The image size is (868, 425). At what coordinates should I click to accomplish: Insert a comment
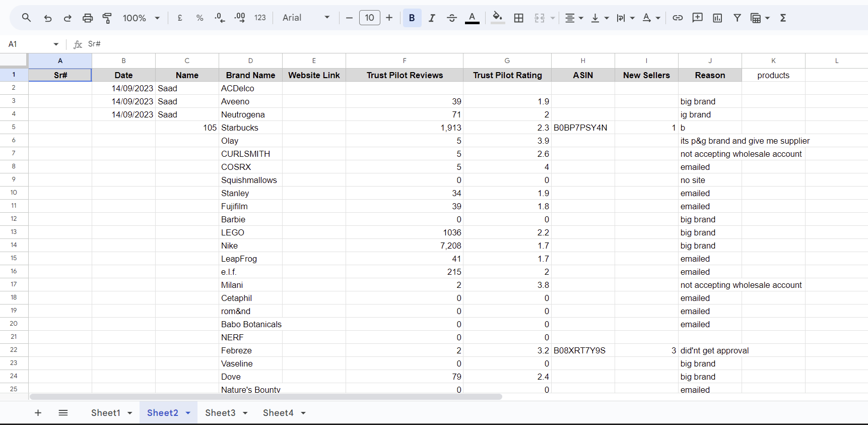click(697, 18)
